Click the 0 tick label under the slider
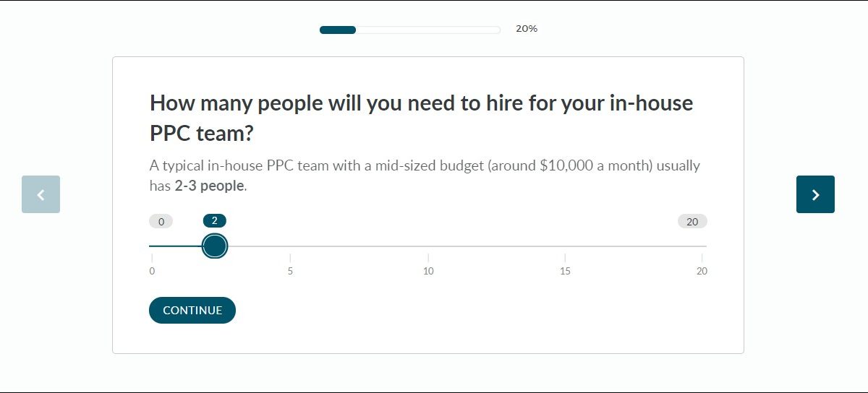 click(152, 271)
